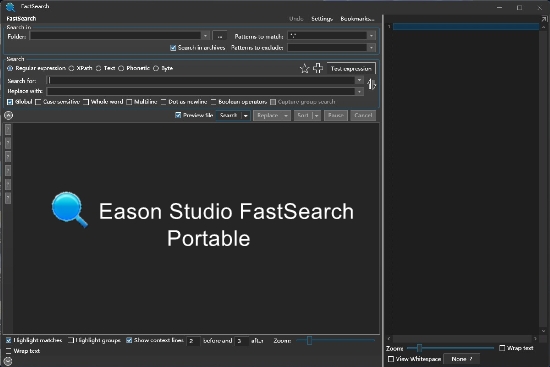Viewport: 550px width, 367px height.
Task: Click the preview pane vertical scrollbar down arrow
Action: click(543, 331)
